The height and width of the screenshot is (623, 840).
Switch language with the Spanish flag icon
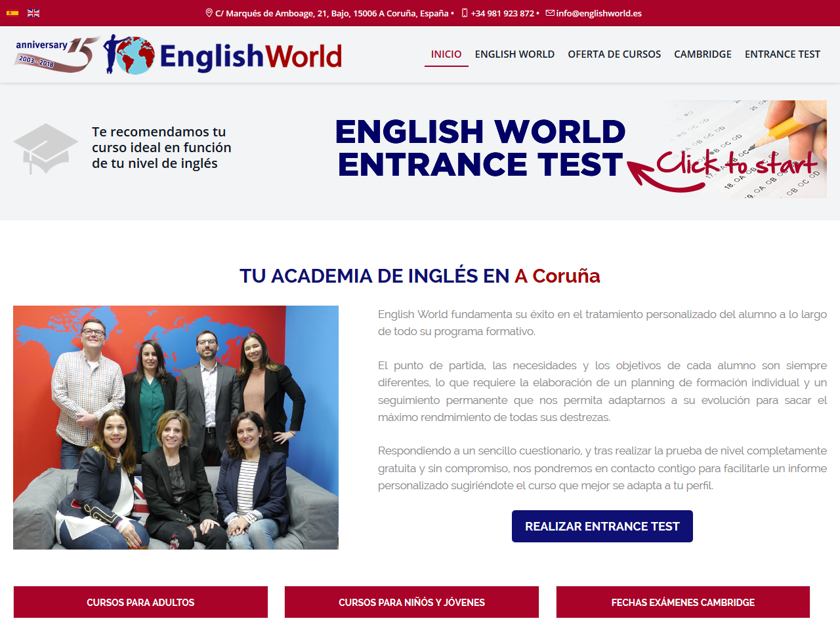(12, 13)
